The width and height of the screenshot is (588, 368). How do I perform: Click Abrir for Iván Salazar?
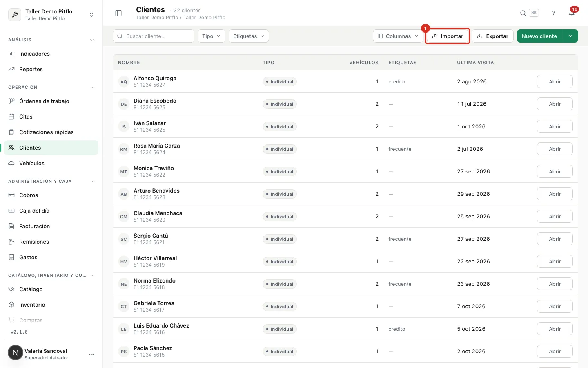click(555, 126)
